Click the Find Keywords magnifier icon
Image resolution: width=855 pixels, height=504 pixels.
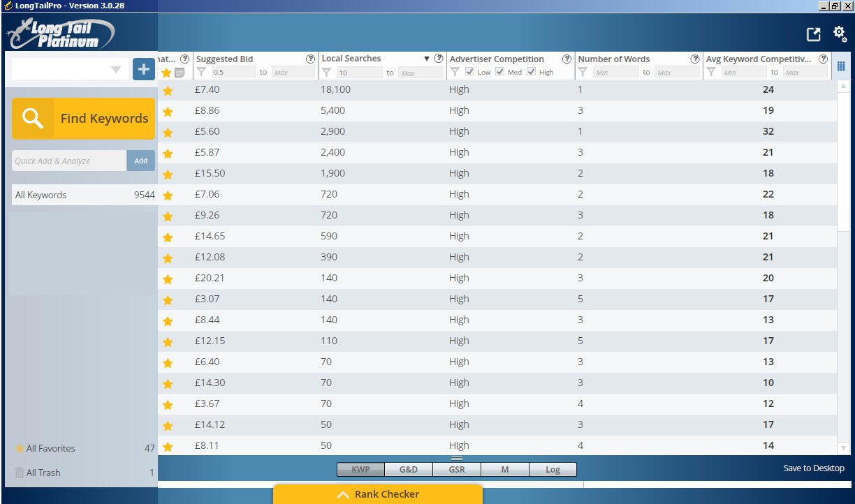(32, 119)
